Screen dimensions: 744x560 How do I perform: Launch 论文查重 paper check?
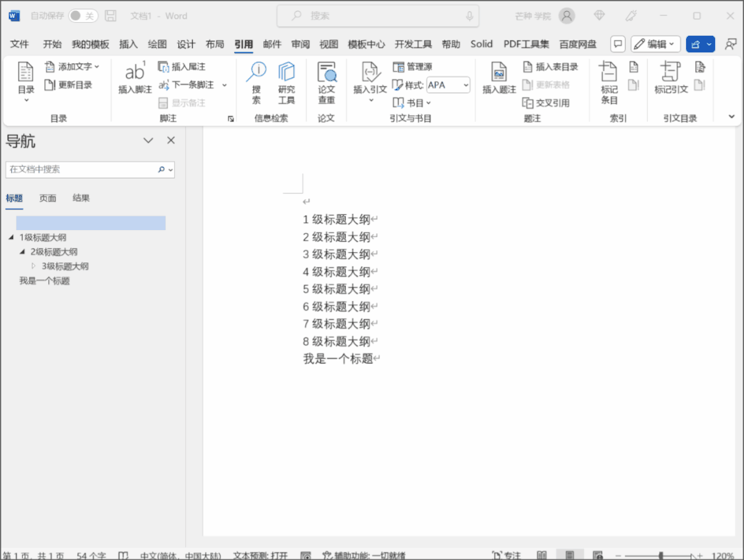tap(327, 83)
